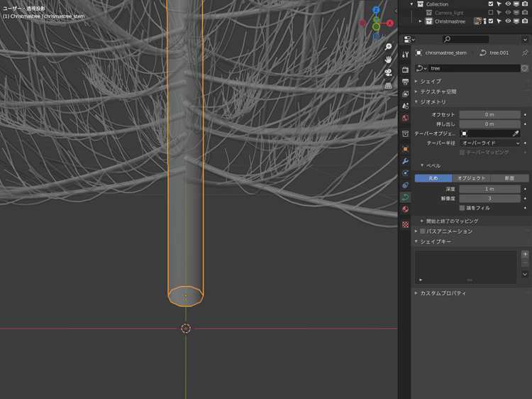The image size is (532, 399).
Task: Switch perspective/orthographic with the grid icon
Action: point(388,85)
